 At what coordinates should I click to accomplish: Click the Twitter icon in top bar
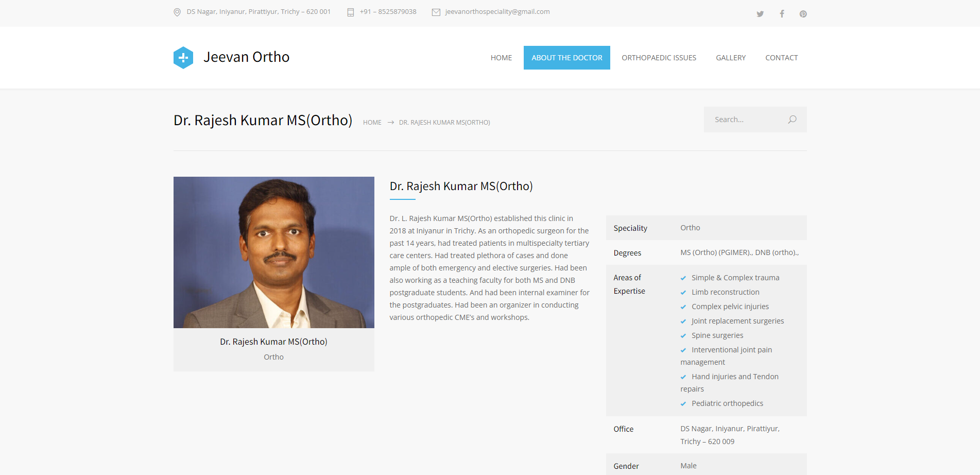click(760, 14)
